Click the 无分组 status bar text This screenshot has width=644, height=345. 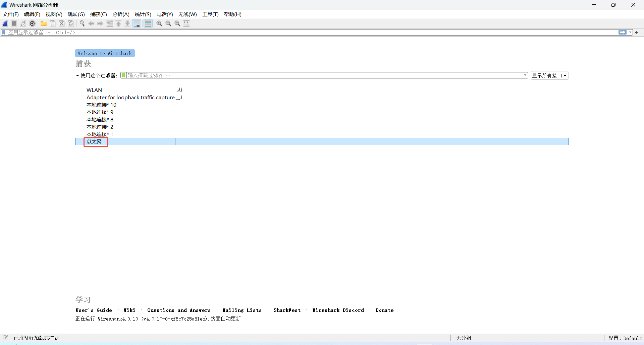[x=464, y=338]
